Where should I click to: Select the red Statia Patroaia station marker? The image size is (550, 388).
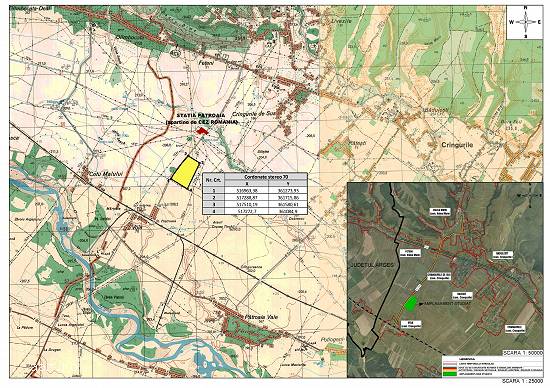(x=201, y=131)
